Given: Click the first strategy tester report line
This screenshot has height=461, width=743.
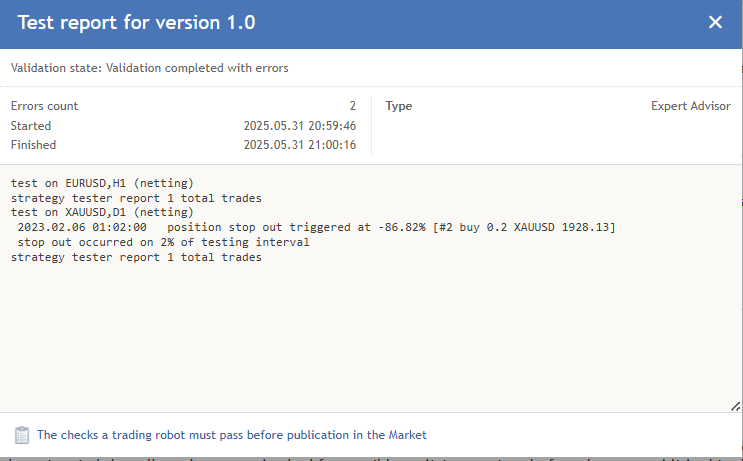Looking at the screenshot, I should coord(136,198).
